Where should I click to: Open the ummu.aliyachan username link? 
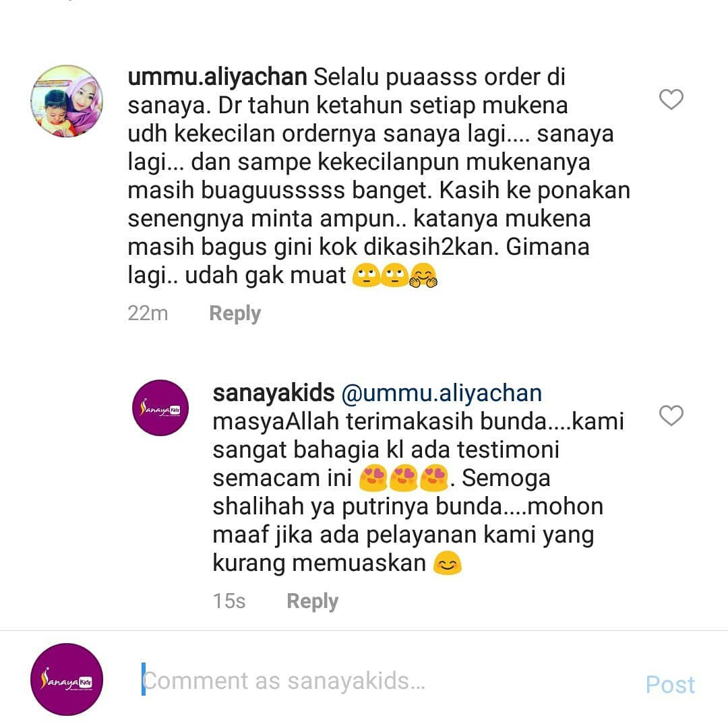click(x=217, y=77)
